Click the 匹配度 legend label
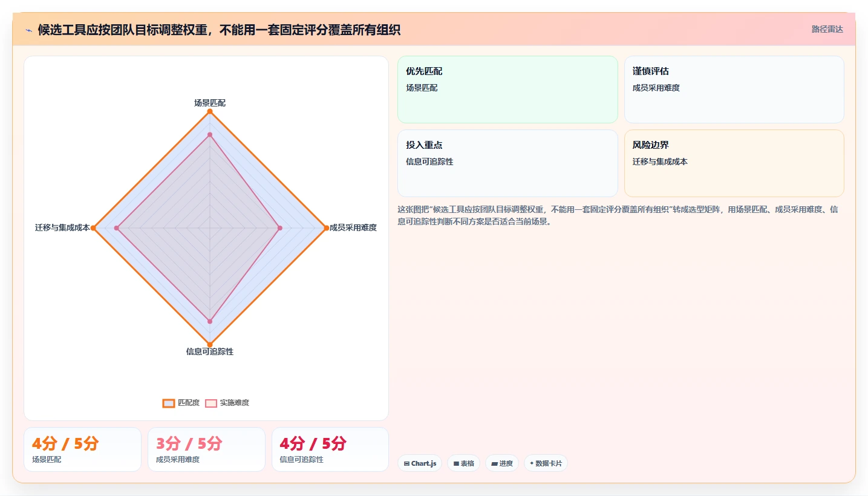Image resolution: width=868 pixels, height=496 pixels. (x=189, y=403)
